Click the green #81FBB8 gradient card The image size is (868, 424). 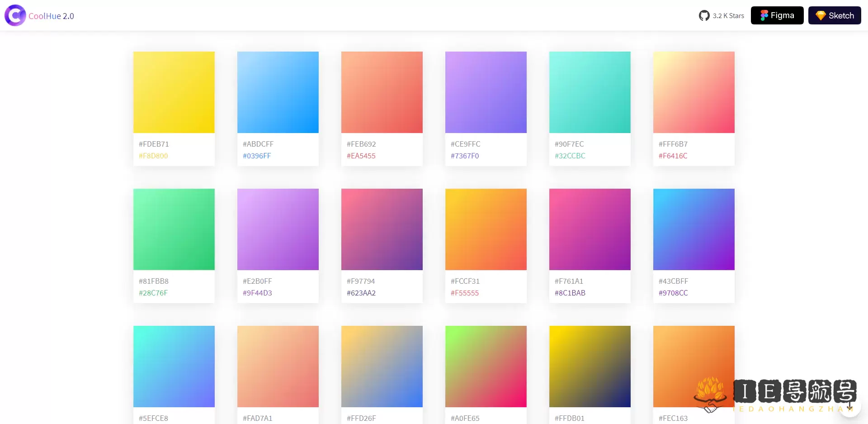[x=174, y=229]
